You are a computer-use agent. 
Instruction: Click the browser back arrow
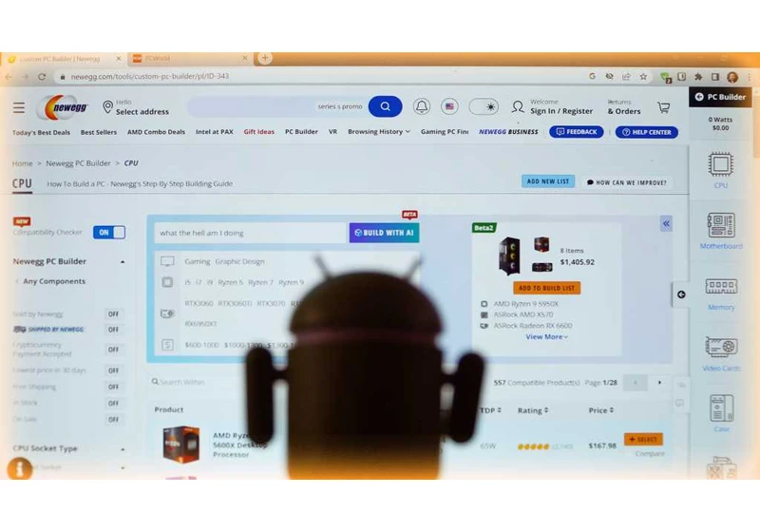click(9, 77)
